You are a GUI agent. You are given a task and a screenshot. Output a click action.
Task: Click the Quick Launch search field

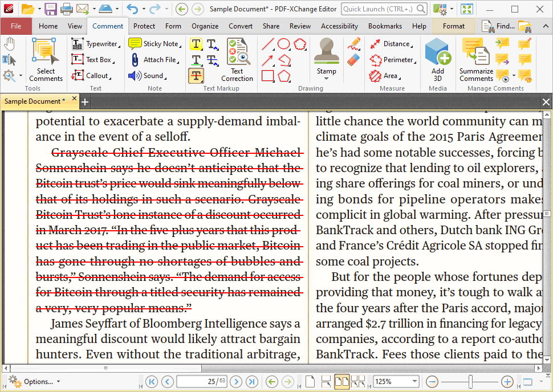pos(384,9)
